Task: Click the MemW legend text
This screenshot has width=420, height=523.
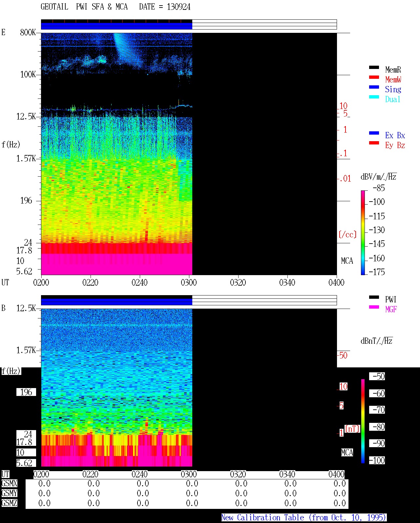Action: tap(393, 79)
